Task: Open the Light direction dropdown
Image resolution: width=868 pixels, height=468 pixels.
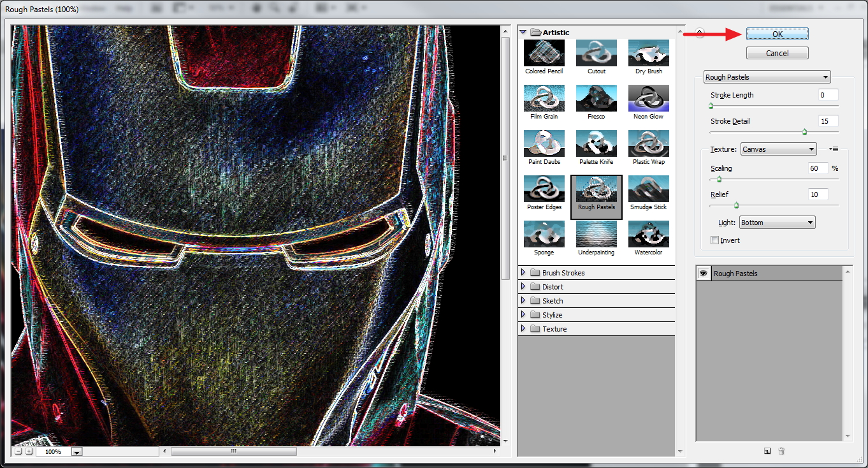Action: click(x=777, y=223)
